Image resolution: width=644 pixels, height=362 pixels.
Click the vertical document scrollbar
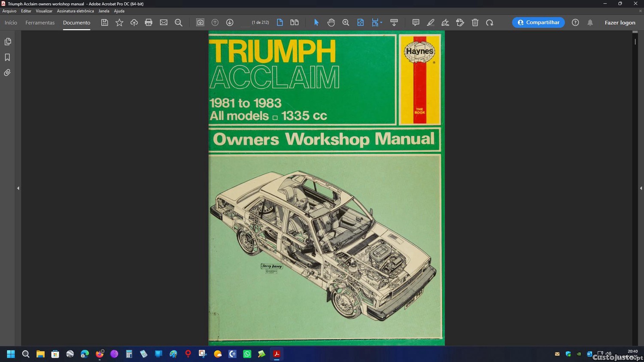point(635,188)
